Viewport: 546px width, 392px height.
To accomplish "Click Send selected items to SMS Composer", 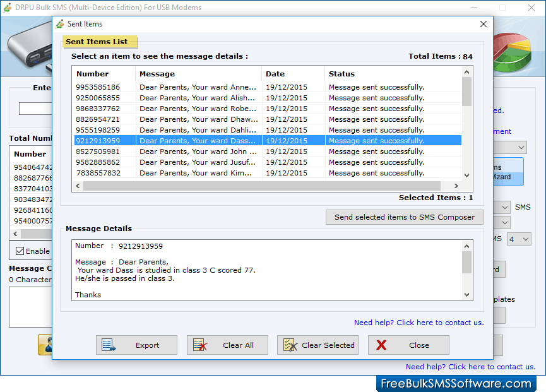I will pyautogui.click(x=403, y=217).
